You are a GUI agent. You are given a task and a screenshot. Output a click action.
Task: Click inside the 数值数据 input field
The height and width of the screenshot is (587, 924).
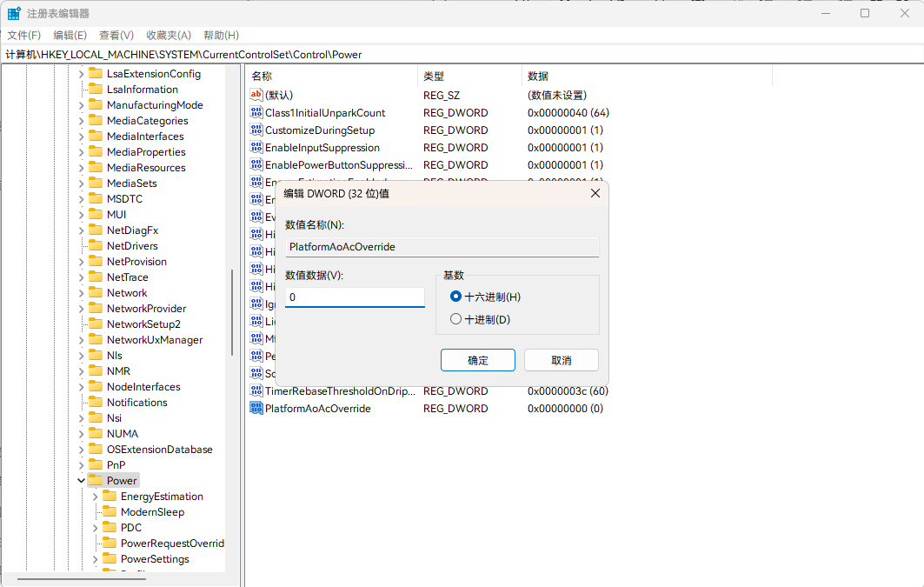coord(354,297)
